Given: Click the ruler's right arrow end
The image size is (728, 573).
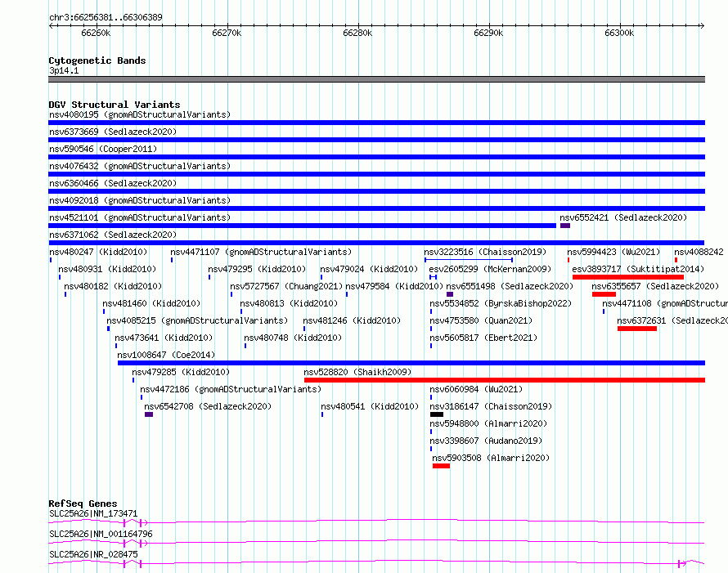Looking at the screenshot, I should point(702,25).
